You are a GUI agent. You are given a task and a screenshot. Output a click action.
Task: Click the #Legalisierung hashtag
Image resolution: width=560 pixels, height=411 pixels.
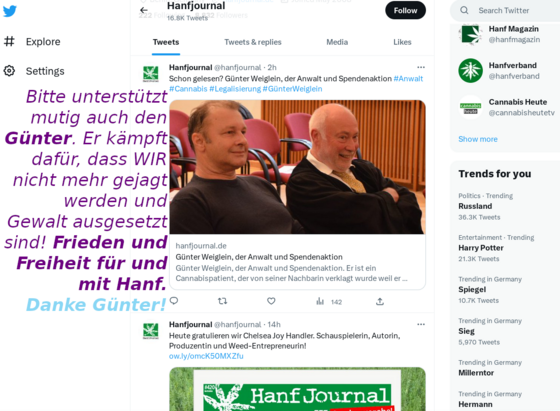(x=235, y=89)
